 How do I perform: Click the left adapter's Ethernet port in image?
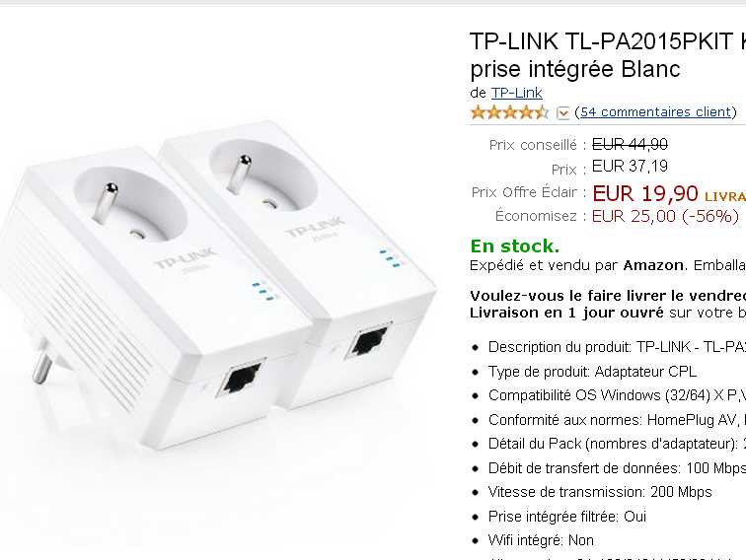[241, 379]
